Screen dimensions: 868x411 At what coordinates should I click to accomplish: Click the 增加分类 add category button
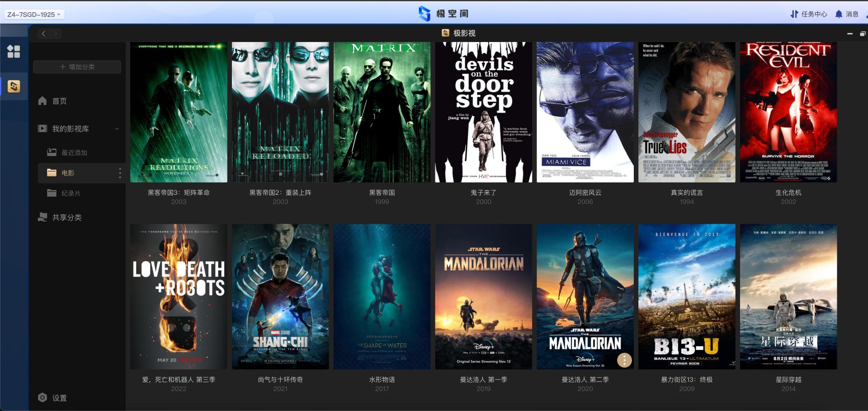(77, 67)
